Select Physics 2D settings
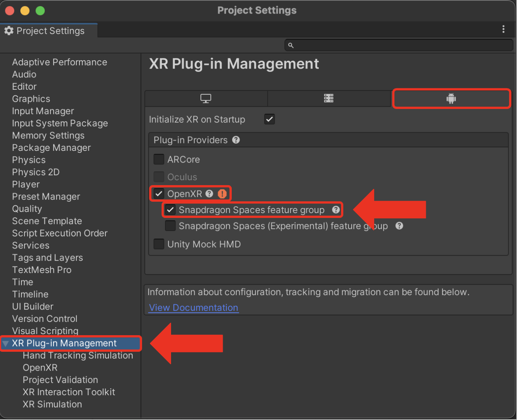This screenshot has height=420, width=517. 36,172
